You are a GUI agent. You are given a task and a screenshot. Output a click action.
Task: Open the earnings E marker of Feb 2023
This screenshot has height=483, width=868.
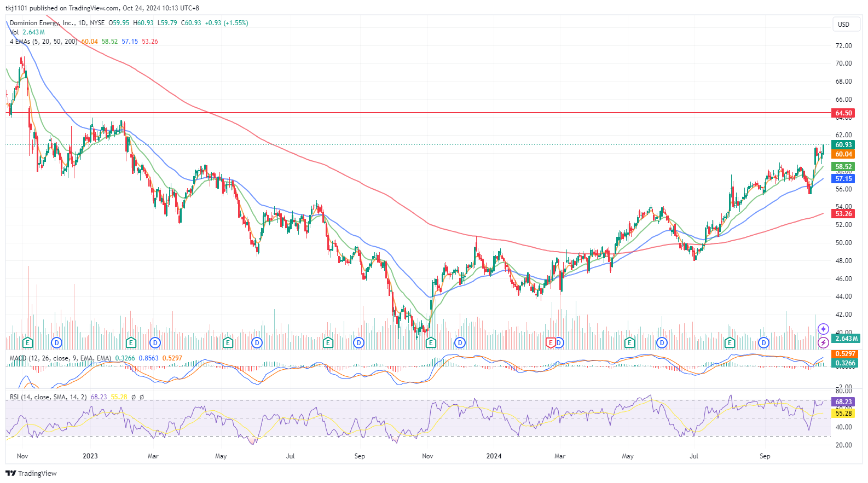coord(130,343)
